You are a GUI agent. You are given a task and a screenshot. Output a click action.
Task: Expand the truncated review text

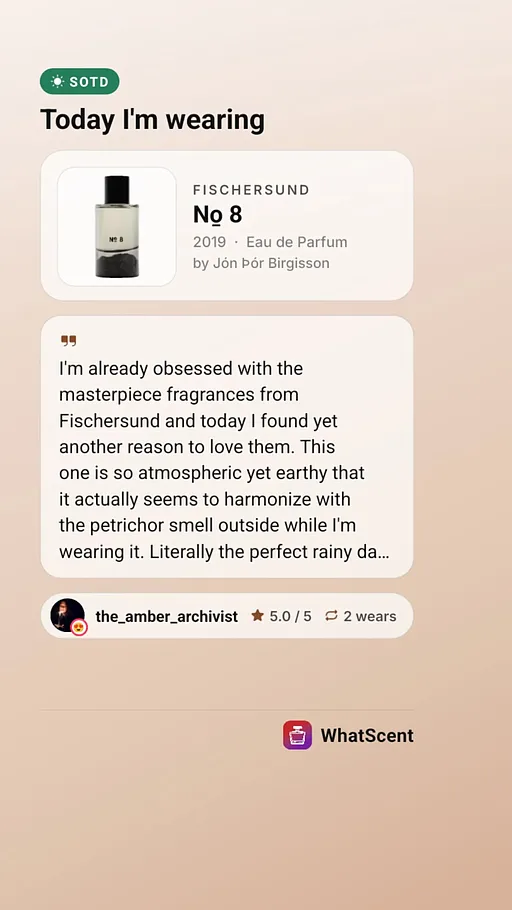click(225, 460)
